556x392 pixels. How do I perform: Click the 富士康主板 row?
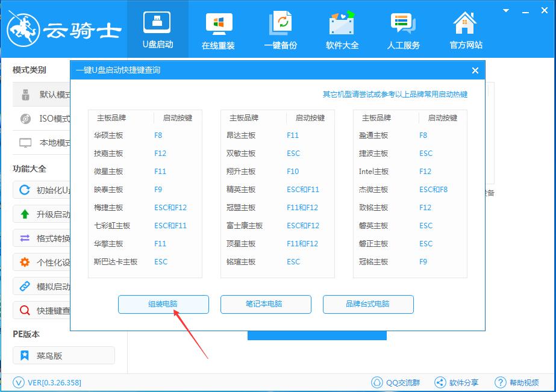277,226
